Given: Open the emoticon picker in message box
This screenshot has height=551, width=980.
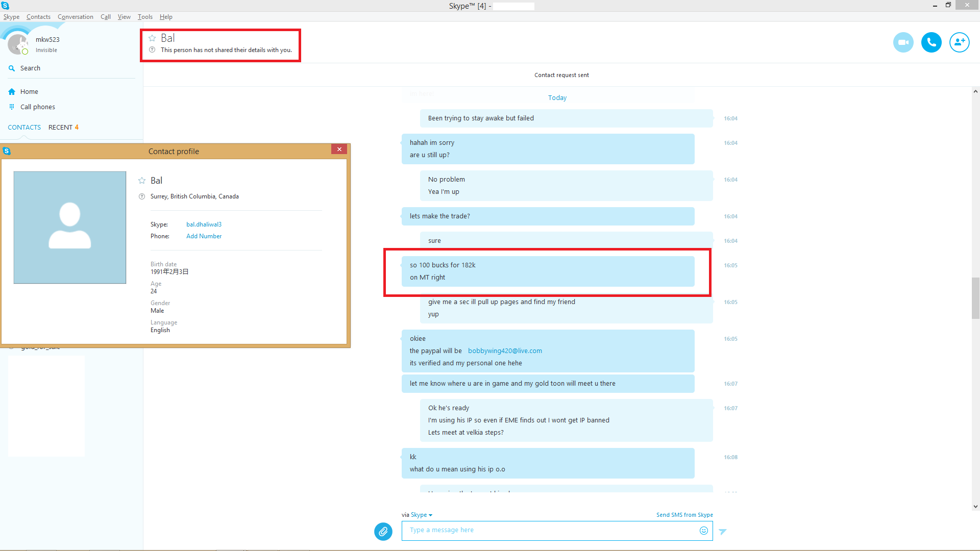Looking at the screenshot, I should coord(703,531).
